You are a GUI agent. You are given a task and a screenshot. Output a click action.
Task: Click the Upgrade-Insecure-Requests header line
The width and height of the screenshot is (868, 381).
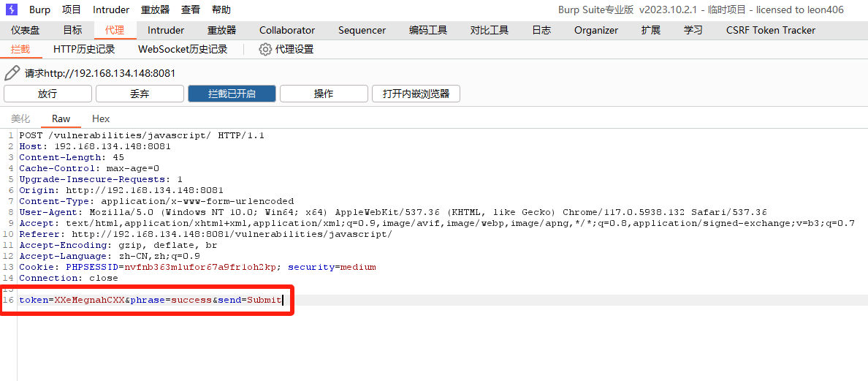click(101, 179)
